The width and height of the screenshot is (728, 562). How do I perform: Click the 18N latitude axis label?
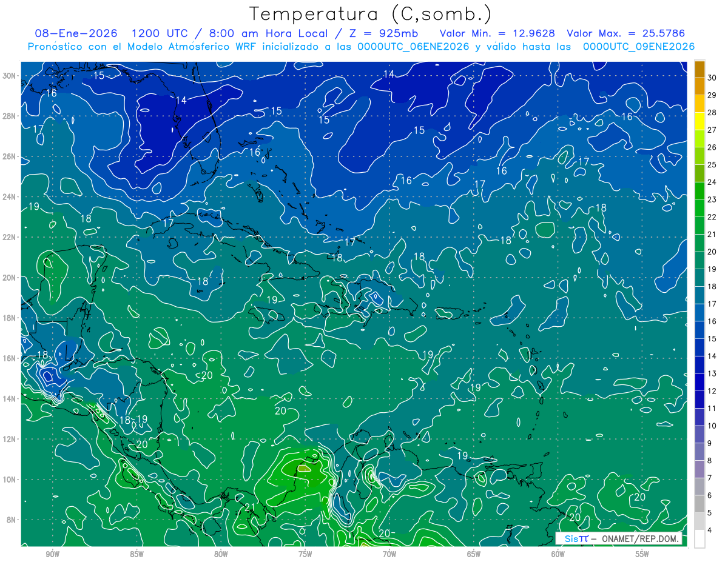pyautogui.click(x=10, y=318)
